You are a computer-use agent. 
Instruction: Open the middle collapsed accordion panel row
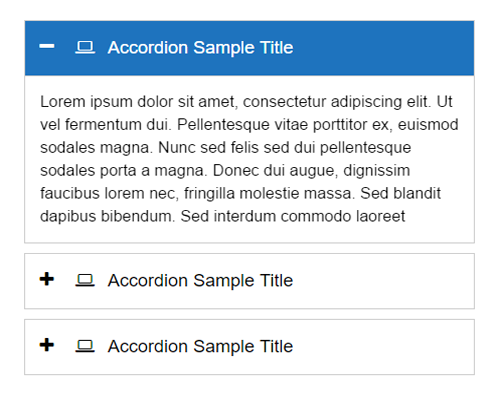(249, 281)
